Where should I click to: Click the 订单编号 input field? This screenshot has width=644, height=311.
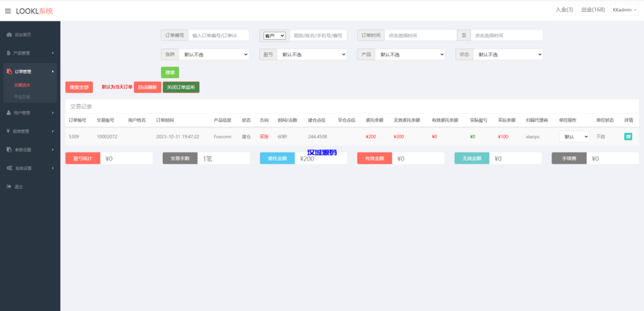[218, 36]
